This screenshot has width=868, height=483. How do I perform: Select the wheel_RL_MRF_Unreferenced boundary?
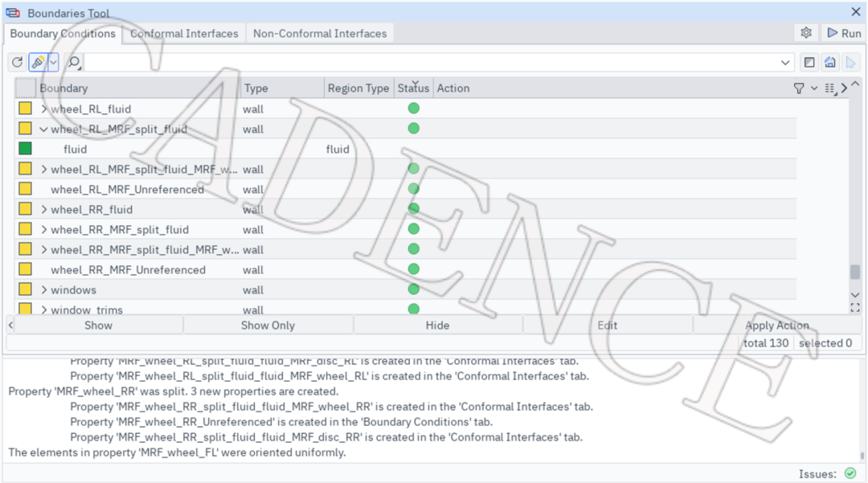[127, 189]
